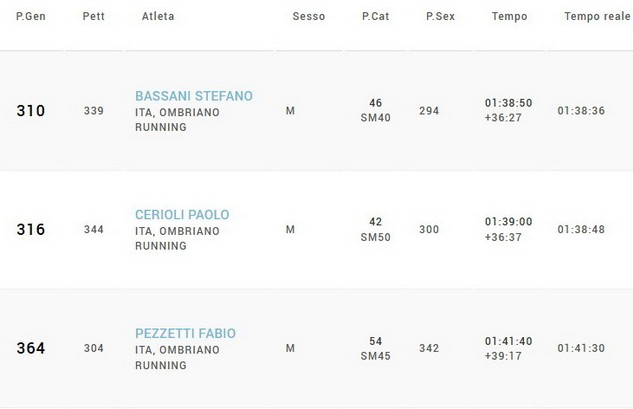The width and height of the screenshot is (633, 409).
Task: Click bib number 304
Action: 94,348
